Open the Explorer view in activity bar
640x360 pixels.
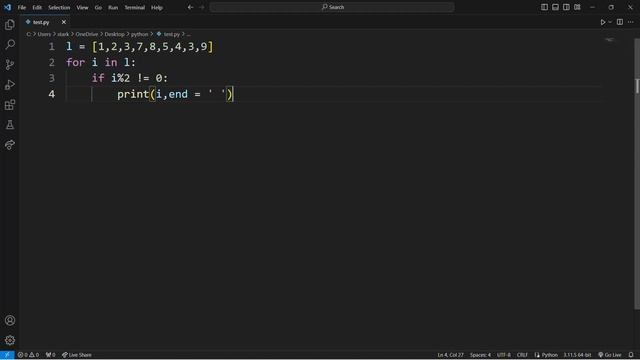[x=10, y=25]
